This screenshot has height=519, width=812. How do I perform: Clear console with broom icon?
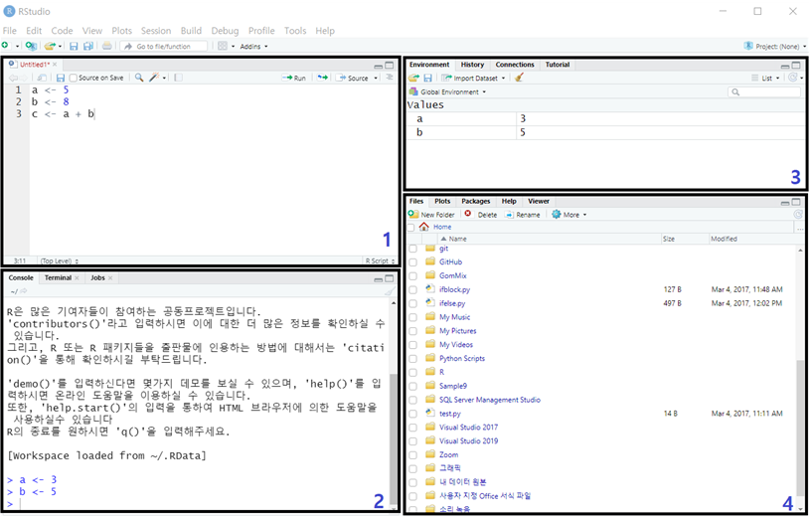[388, 291]
